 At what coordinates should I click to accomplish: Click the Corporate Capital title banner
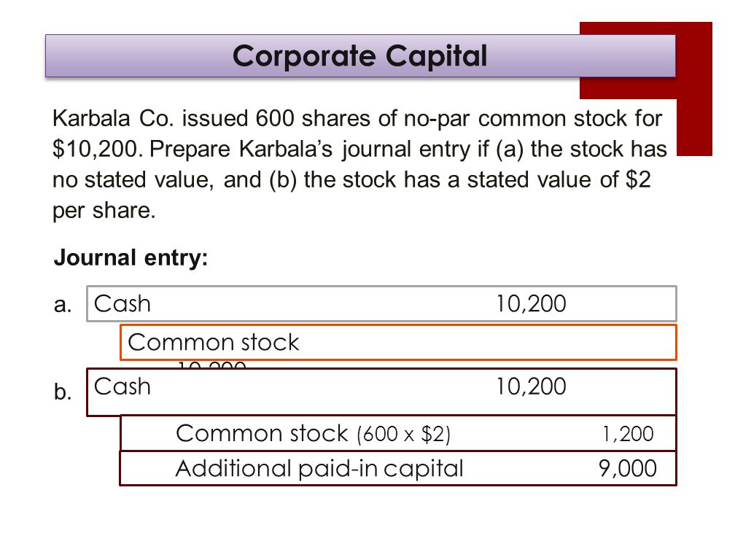(360, 55)
